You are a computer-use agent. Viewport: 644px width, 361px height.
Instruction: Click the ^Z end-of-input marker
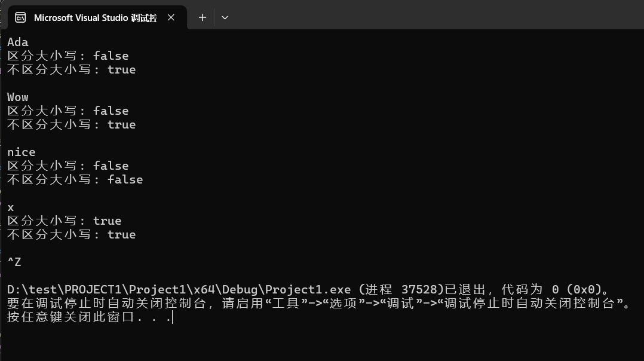point(14,262)
